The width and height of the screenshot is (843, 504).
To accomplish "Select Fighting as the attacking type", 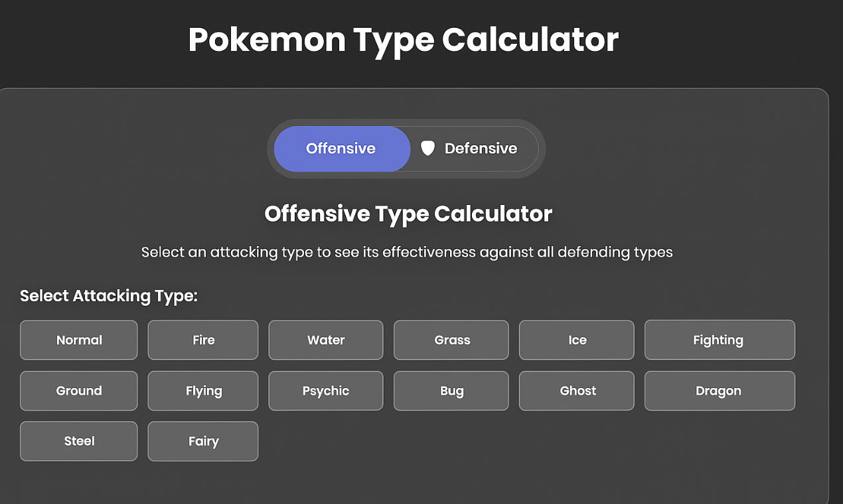I will click(719, 340).
